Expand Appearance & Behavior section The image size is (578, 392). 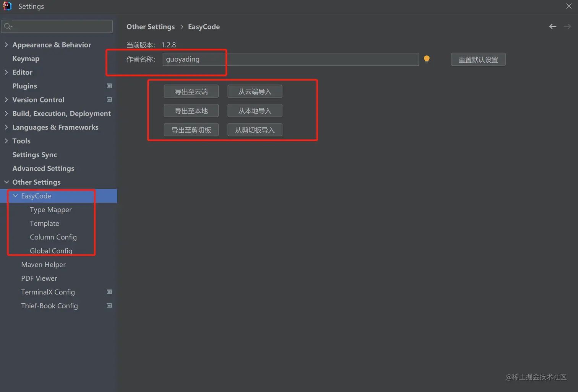(6, 45)
